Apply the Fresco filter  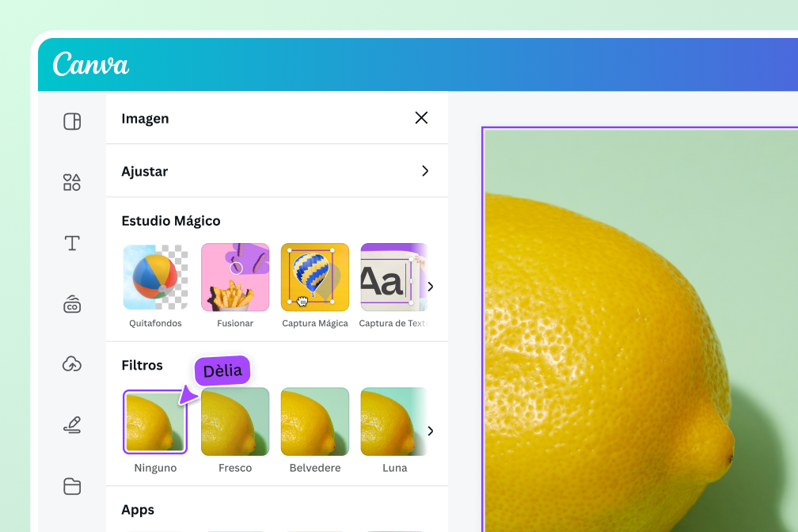tap(235, 421)
